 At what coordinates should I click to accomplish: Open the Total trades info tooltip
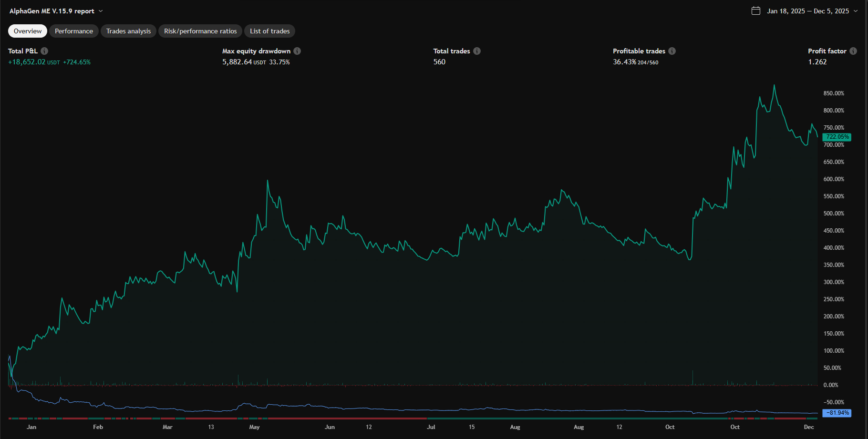pos(478,51)
